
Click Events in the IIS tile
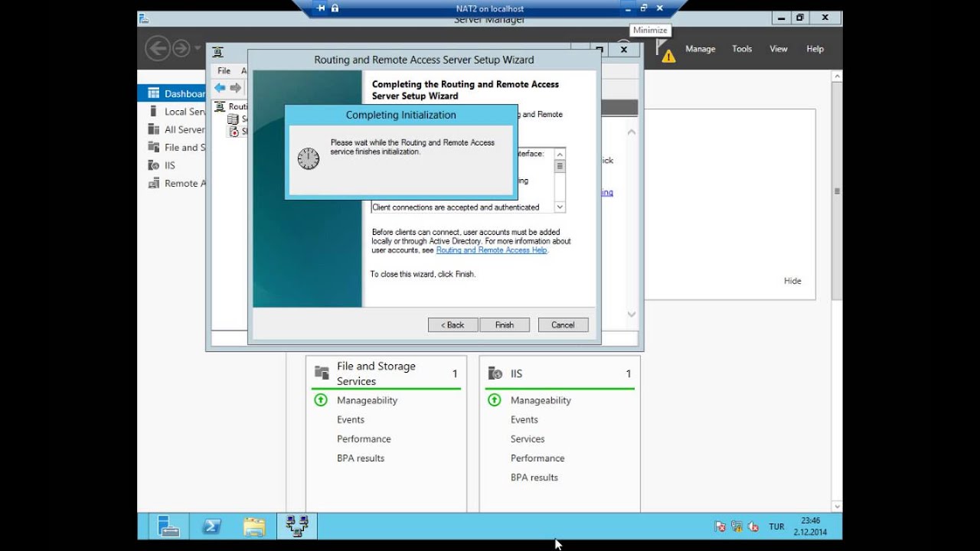[x=524, y=419]
